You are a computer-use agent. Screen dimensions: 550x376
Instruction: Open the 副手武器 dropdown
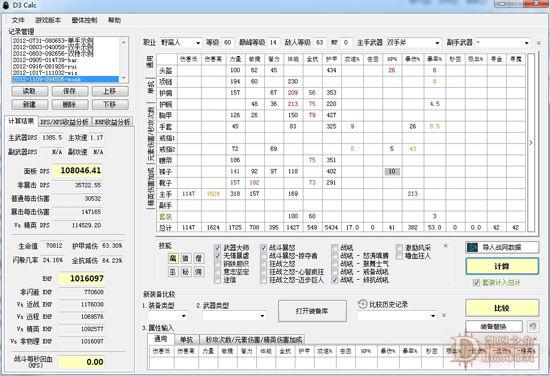click(x=503, y=43)
